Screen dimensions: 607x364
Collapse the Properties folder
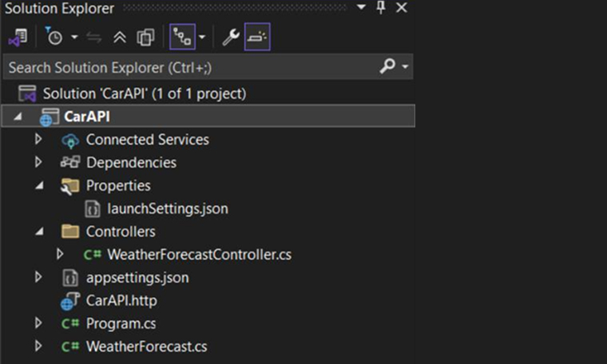coord(39,186)
